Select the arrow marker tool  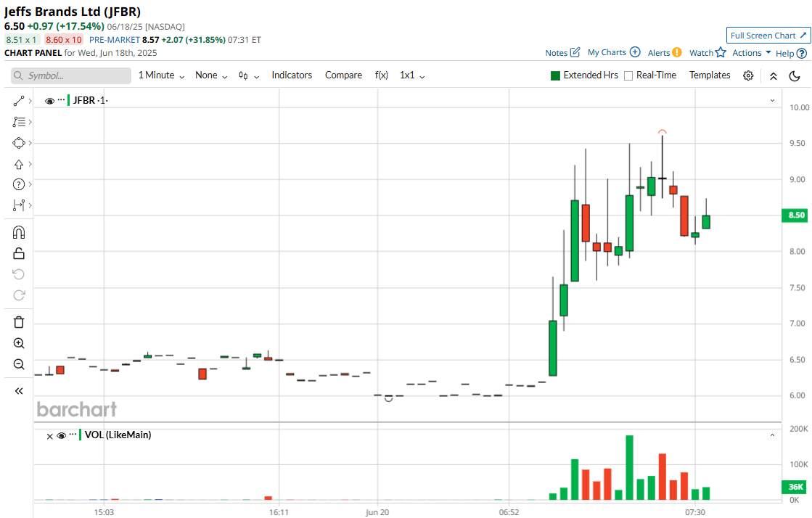pos(19,164)
